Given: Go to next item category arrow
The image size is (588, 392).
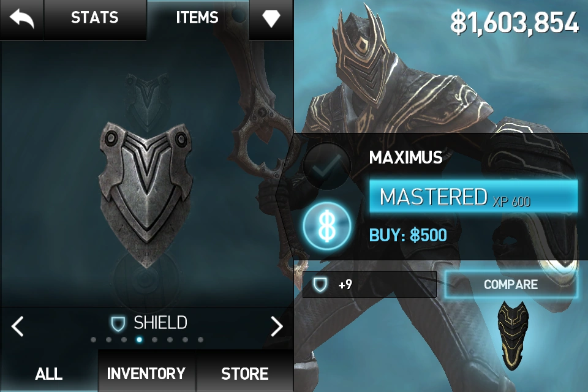Looking at the screenshot, I should click(x=277, y=326).
